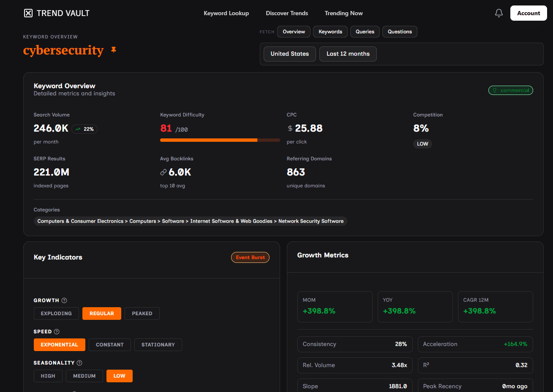The width and height of the screenshot is (553, 392).
Task: Click the link icon beside 6.0K backlinks
Action: pos(163,172)
